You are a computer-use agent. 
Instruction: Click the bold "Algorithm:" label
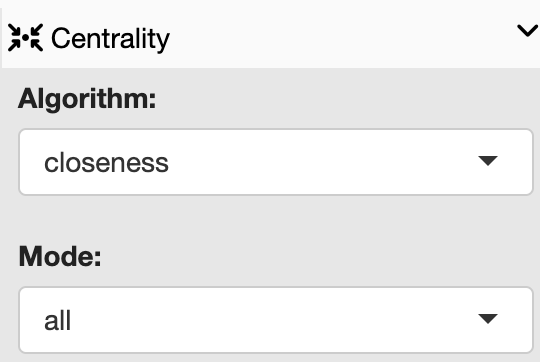pos(87,99)
